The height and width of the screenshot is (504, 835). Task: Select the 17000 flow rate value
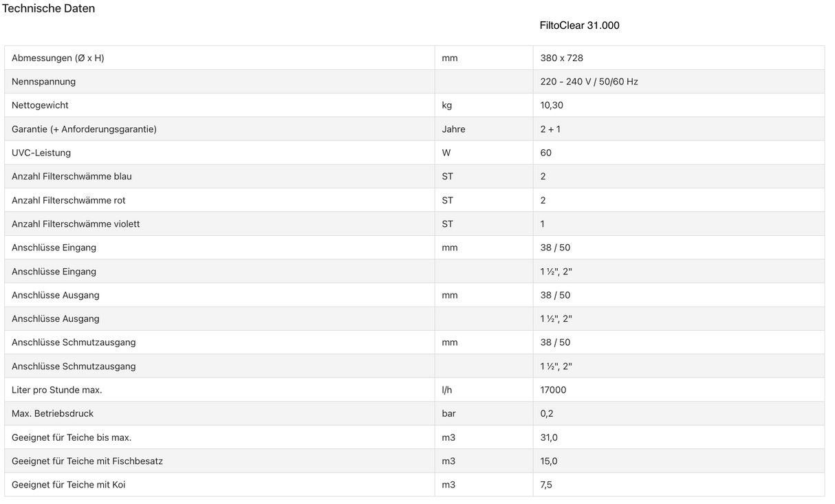pos(553,390)
